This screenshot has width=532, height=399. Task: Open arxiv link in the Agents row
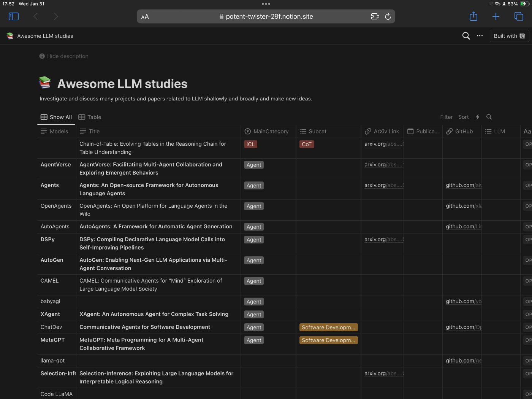(383, 185)
